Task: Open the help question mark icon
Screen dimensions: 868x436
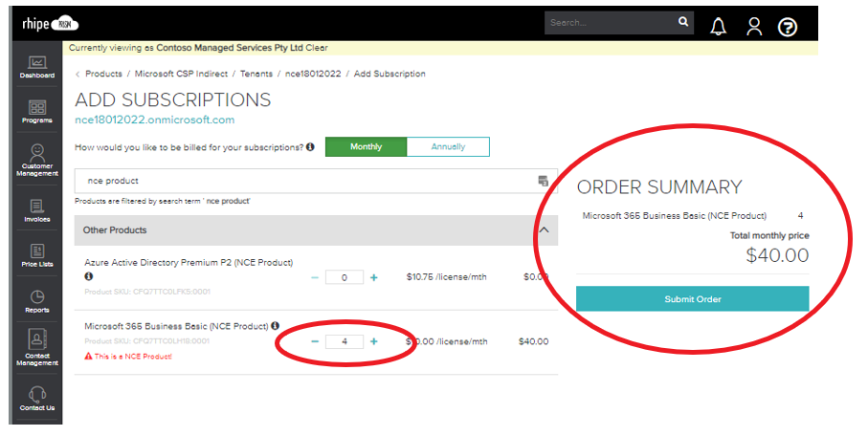Action: coord(788,27)
